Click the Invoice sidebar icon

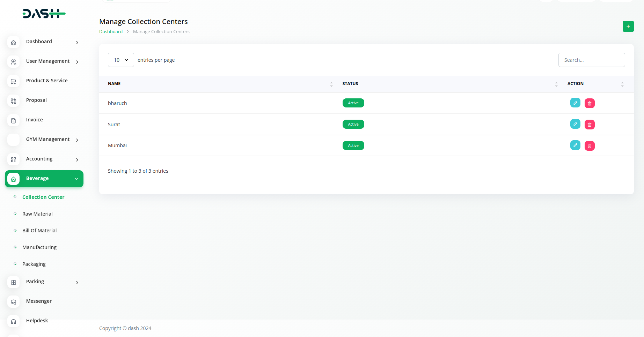[x=14, y=120]
